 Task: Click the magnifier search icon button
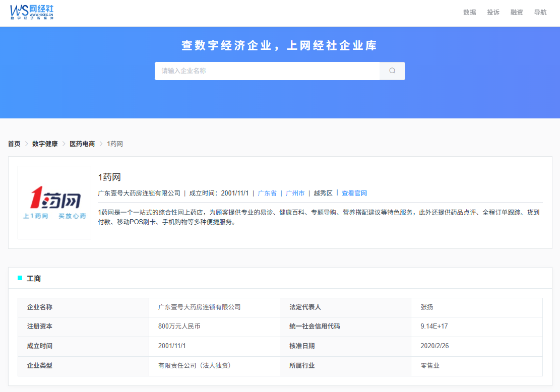[392, 71]
